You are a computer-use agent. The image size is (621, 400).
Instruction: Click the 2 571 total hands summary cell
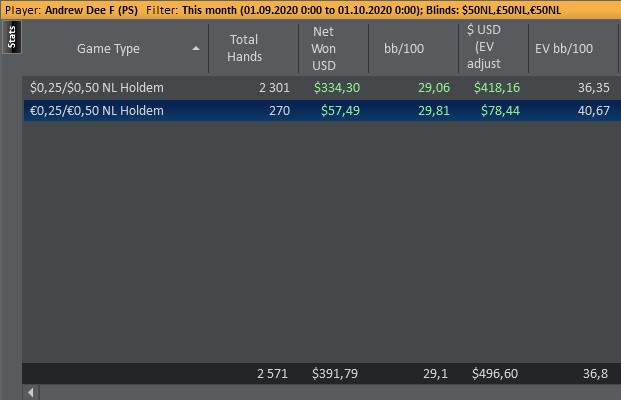272,373
